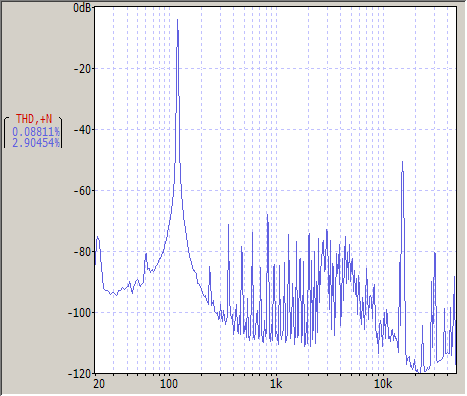Click the 0dB axis label
Image resolution: width=467 pixels, height=396 pixels.
[82, 8]
